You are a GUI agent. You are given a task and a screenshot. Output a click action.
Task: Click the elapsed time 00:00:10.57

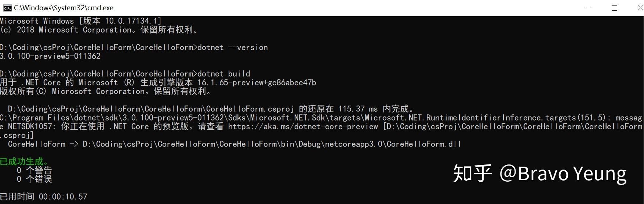point(63,197)
